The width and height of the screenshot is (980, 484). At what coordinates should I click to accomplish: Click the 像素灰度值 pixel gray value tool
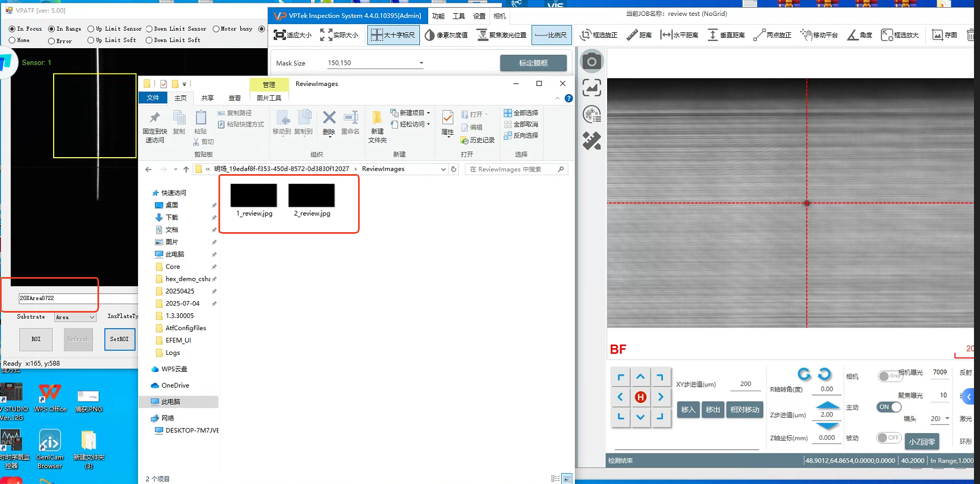click(x=446, y=35)
